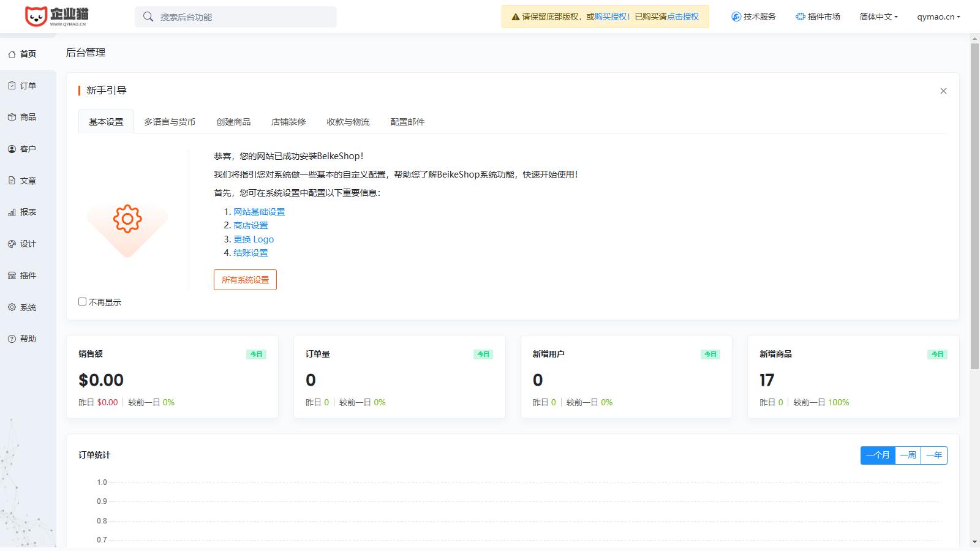Click the Orders clipboard icon in sidebar
Image resolution: width=980 pixels, height=551 pixels.
pyautogui.click(x=12, y=86)
